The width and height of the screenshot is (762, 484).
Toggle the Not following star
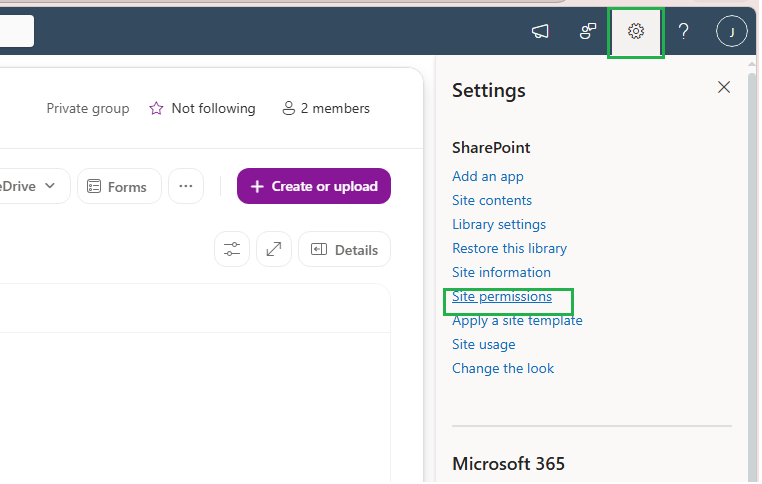click(x=156, y=108)
